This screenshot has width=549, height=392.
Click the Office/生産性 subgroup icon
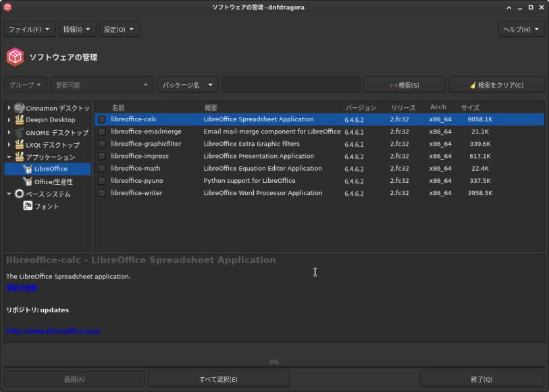tap(28, 181)
